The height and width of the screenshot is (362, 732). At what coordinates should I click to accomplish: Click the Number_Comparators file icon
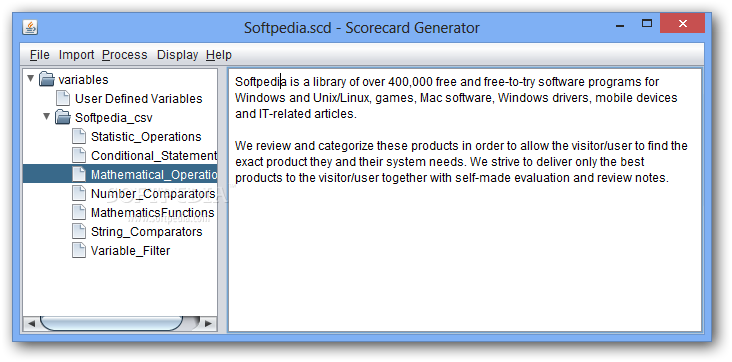click(79, 193)
